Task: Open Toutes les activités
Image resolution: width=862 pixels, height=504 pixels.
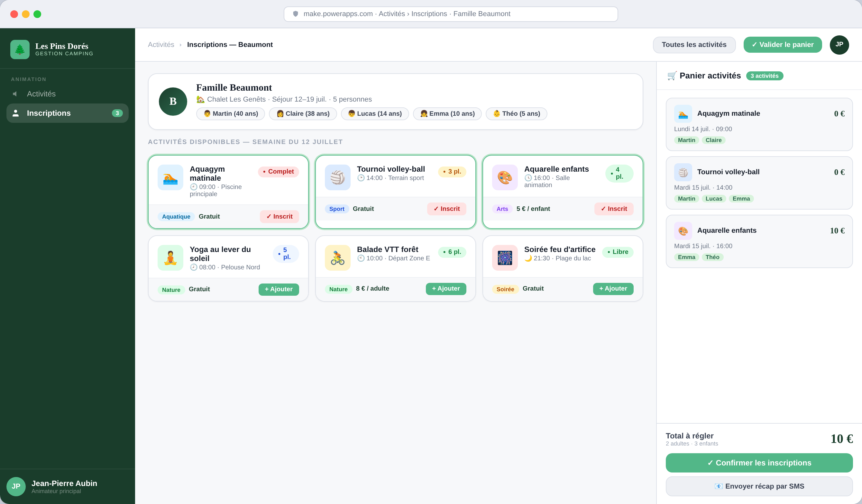Action: (x=694, y=45)
